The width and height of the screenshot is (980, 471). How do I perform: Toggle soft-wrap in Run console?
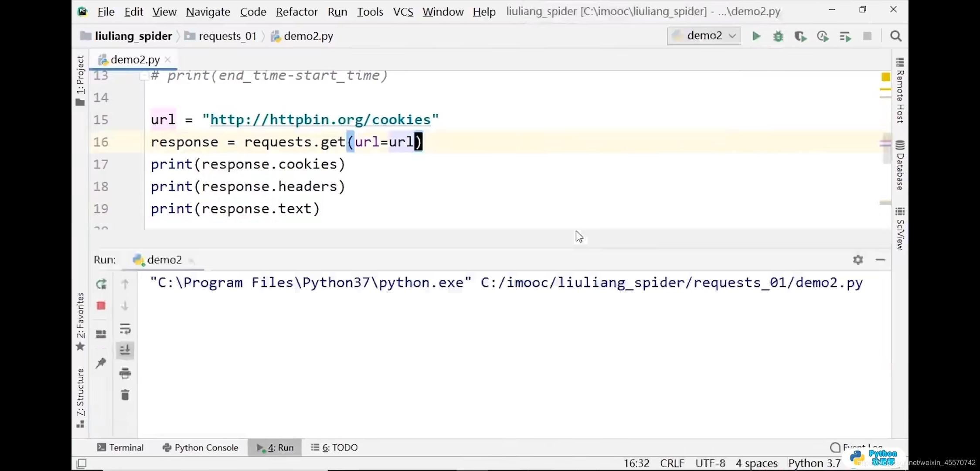pyautogui.click(x=125, y=329)
